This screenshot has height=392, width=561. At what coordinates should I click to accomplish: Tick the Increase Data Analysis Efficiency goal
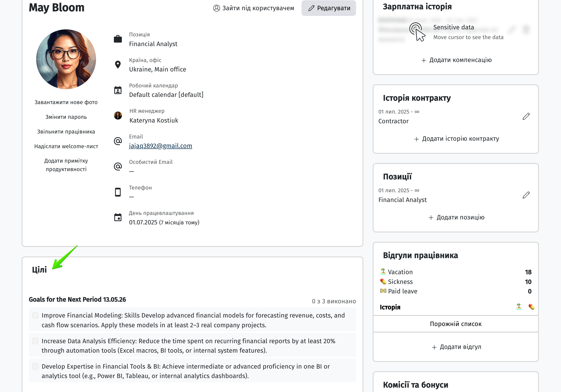[x=35, y=341]
